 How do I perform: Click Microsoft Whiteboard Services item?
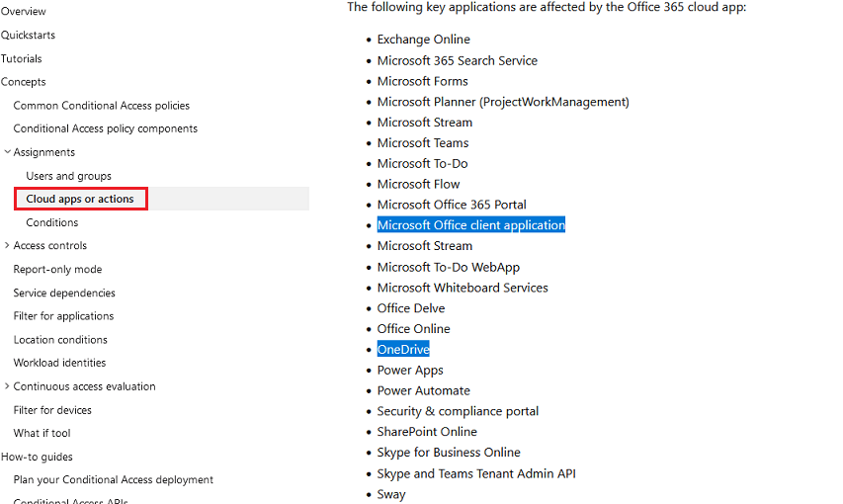(463, 288)
